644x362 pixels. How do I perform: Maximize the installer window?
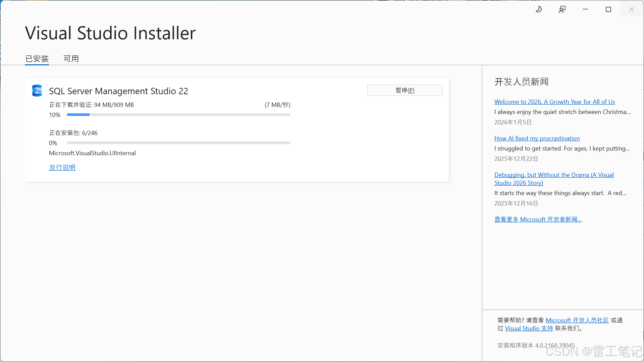coord(608,9)
